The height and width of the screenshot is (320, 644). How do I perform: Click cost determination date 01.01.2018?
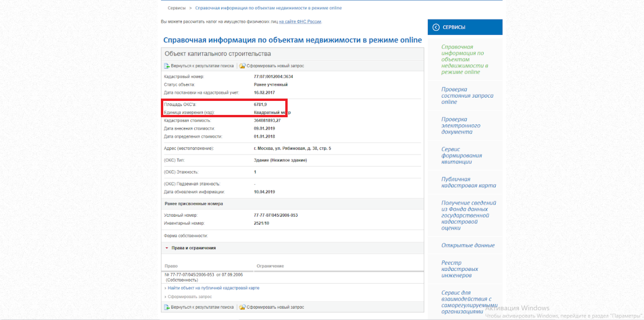[265, 136]
